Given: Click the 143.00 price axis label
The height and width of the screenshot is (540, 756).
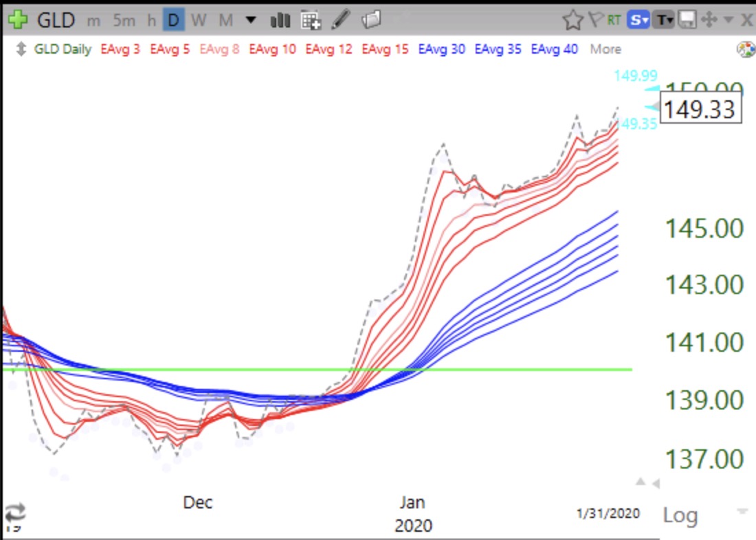Looking at the screenshot, I should click(704, 285).
